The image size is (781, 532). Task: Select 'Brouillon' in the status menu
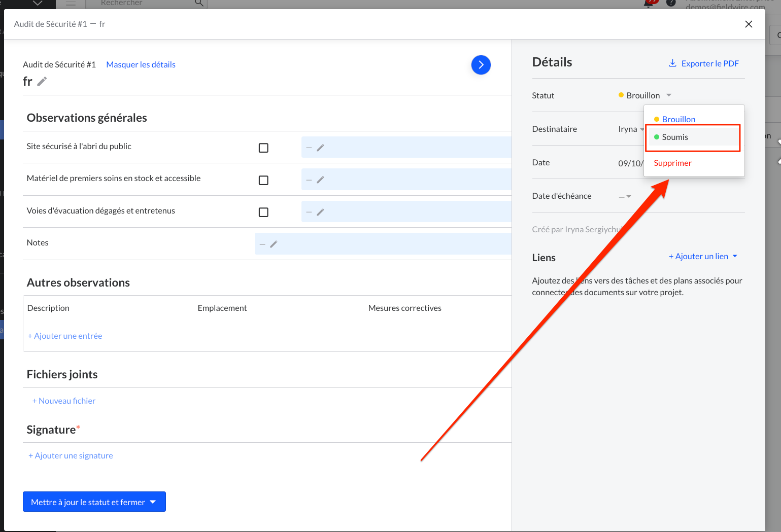(678, 119)
